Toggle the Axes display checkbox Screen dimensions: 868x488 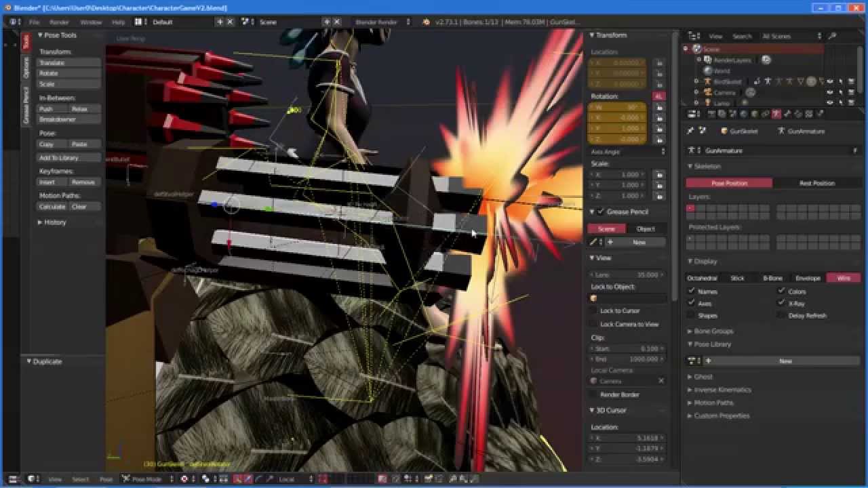pyautogui.click(x=692, y=304)
